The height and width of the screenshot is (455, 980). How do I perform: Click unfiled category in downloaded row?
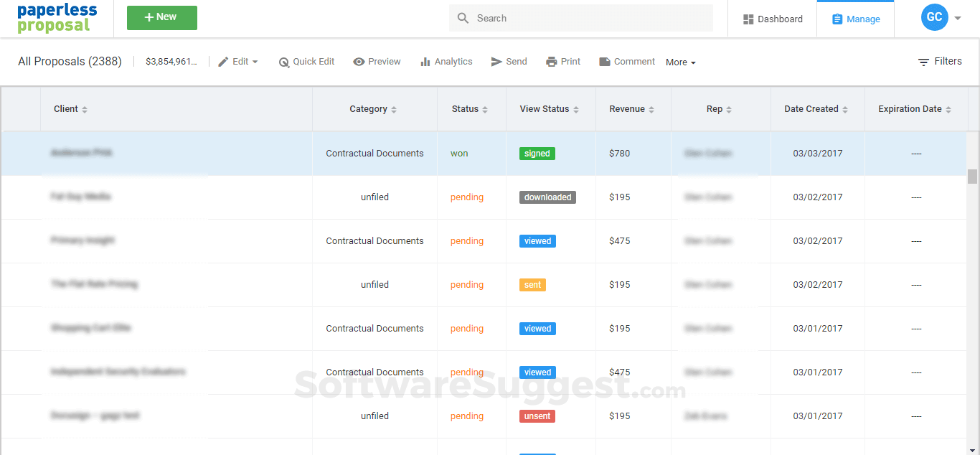pyautogui.click(x=374, y=197)
